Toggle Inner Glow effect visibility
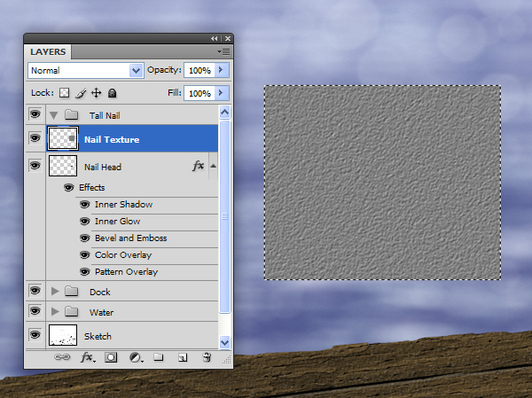 85,222
